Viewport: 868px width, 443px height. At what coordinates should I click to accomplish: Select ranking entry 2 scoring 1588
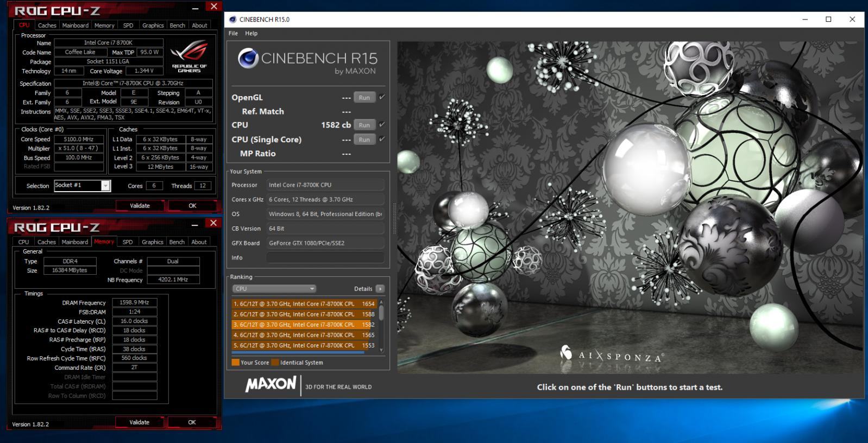tap(304, 314)
